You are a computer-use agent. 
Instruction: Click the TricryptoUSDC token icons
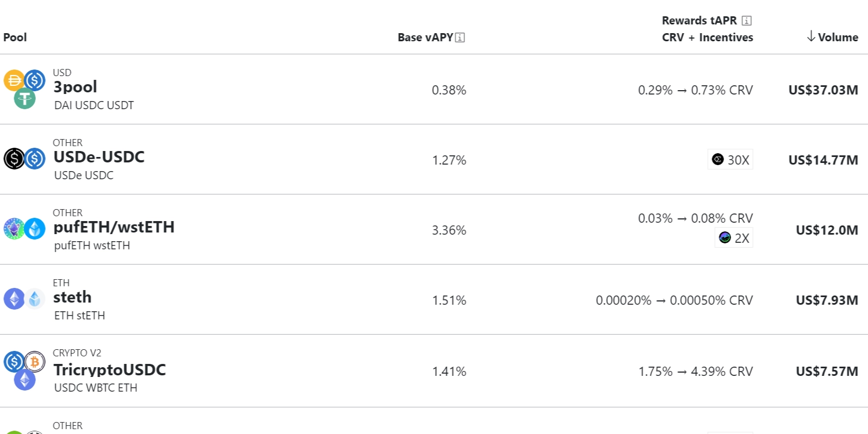[24, 370]
